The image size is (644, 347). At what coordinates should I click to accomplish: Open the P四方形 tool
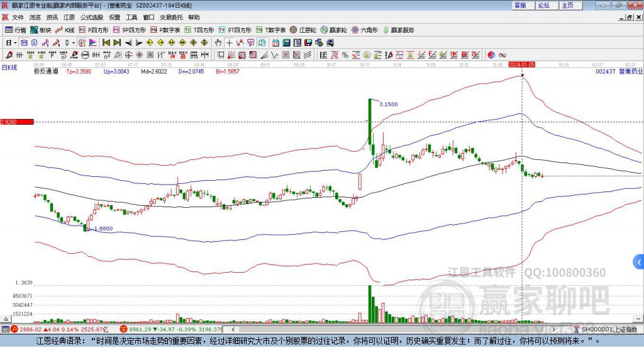pyautogui.click(x=94, y=30)
